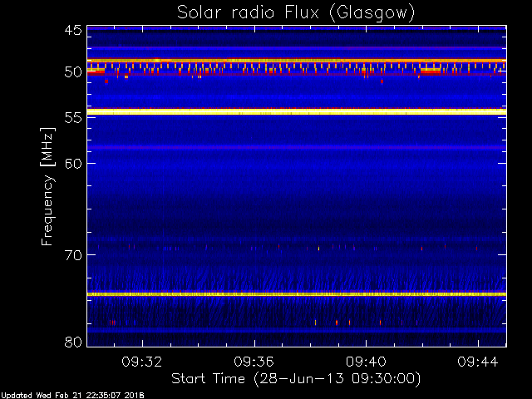This screenshot has width=532, height=399.
Task: Click the "Updated Wed Feb 21 22:35:07 2018" stamp
Action: [x=72, y=396]
